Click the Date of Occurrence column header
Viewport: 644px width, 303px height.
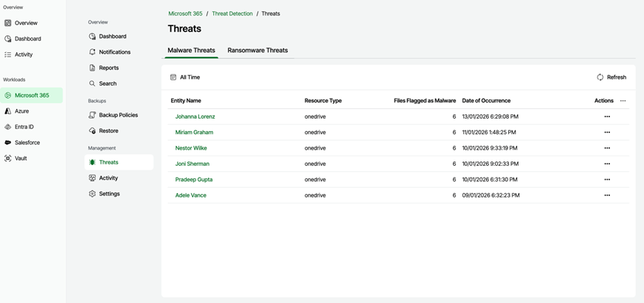(x=486, y=100)
